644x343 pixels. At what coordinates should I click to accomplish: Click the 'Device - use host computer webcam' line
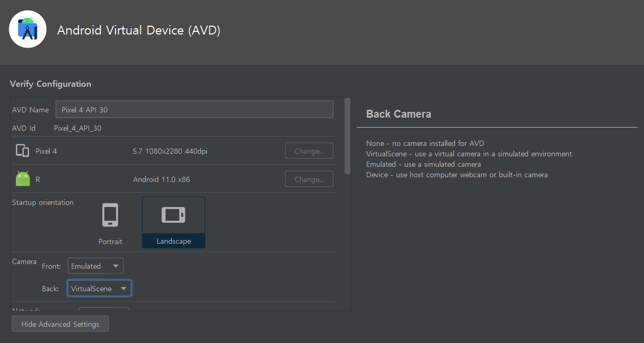pyautogui.click(x=457, y=175)
